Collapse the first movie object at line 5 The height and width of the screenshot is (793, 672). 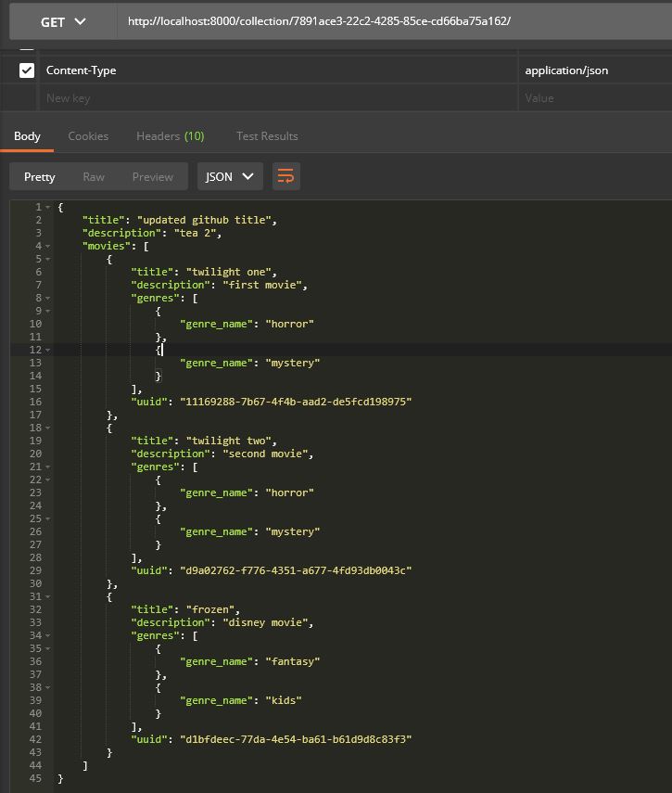point(47,259)
